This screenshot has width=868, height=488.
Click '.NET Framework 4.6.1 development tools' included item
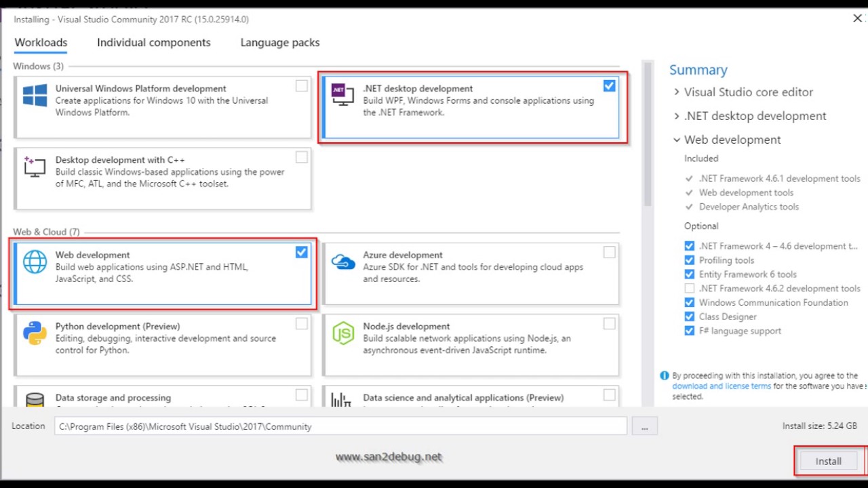click(x=780, y=179)
